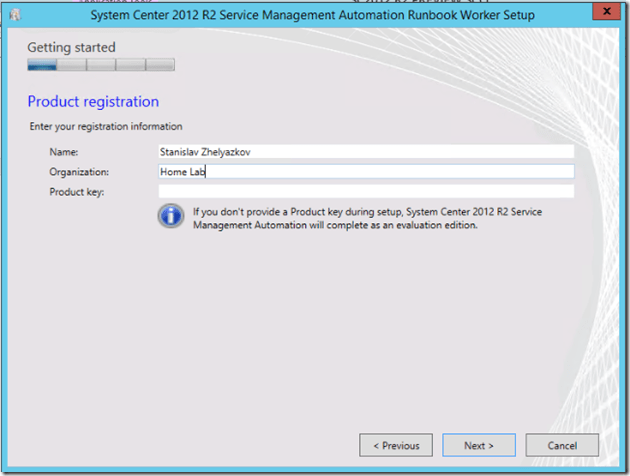Click the second progress step segment
This screenshot has height=476, width=630.
tap(72, 65)
